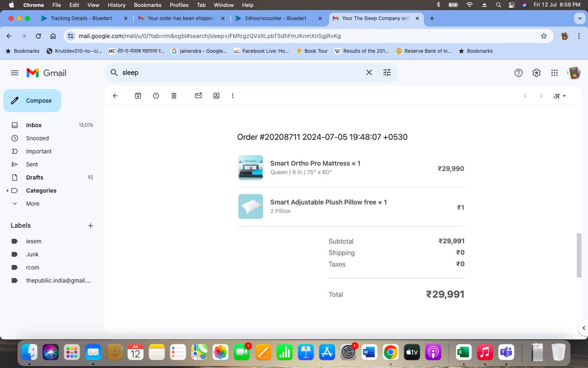Image resolution: width=588 pixels, height=368 pixels.
Task: Create a new label with the plus icon
Action: (90, 226)
